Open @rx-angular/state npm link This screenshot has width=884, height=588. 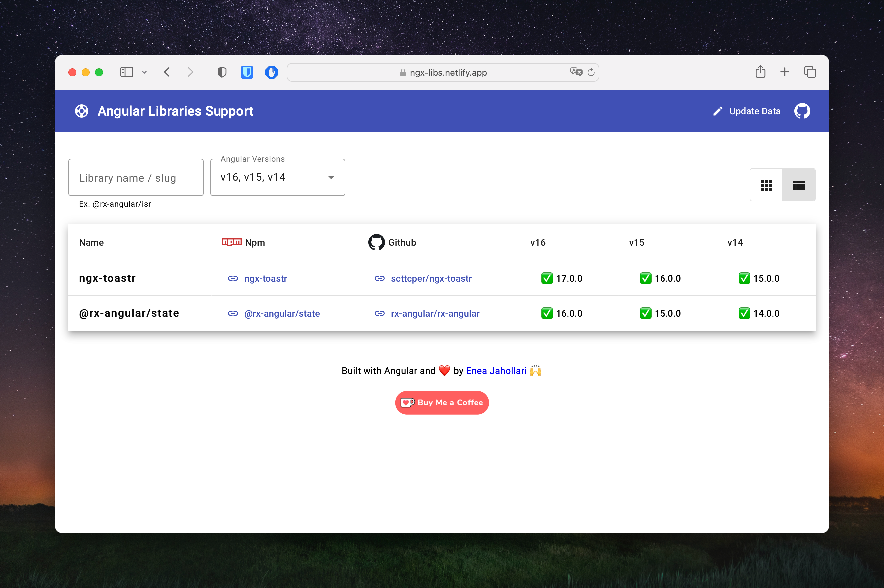(282, 314)
